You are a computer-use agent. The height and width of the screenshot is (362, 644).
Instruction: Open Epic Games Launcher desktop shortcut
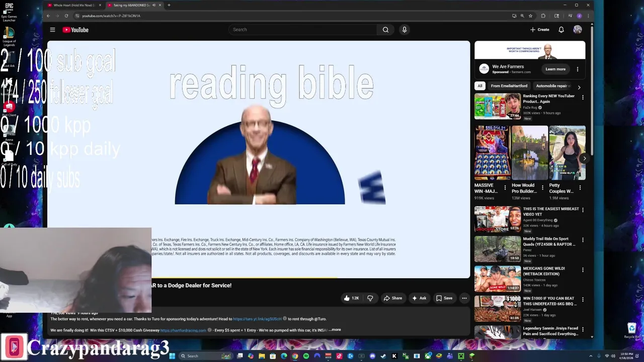(9, 12)
